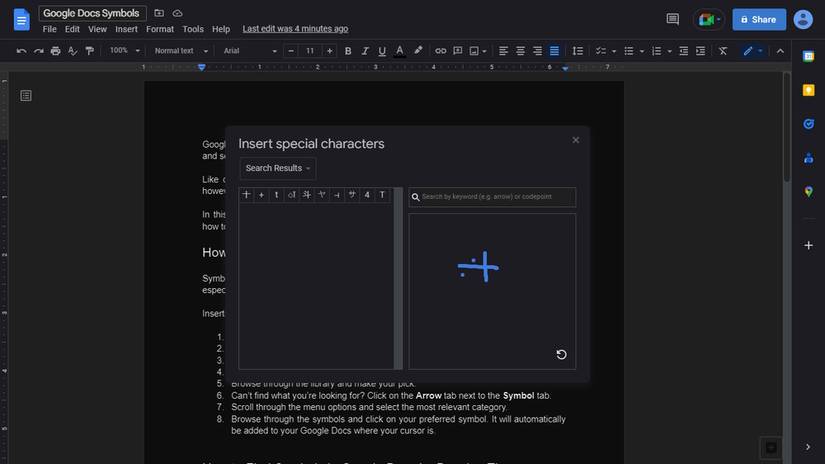Open the Arial font dropdown
The image size is (825, 464).
point(246,51)
